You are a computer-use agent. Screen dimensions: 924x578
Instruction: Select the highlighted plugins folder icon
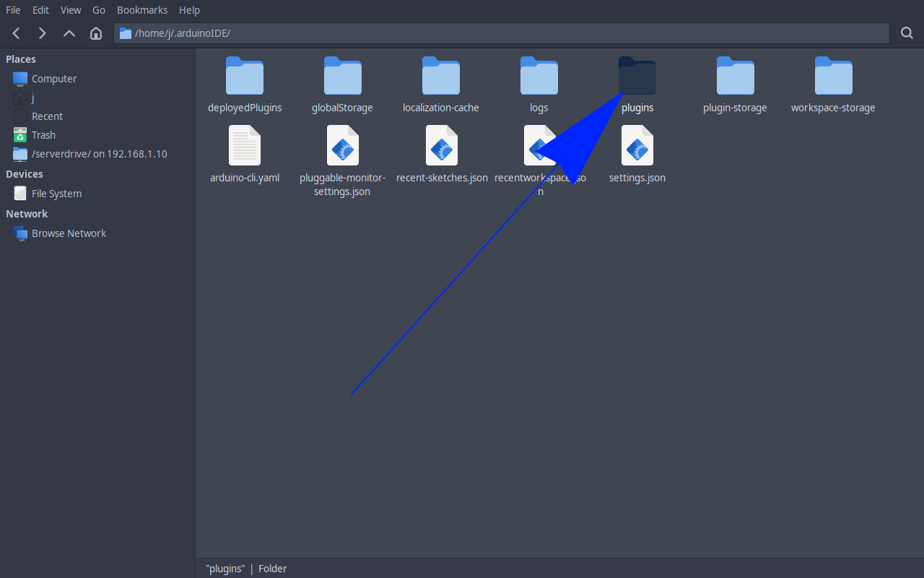[x=637, y=76]
